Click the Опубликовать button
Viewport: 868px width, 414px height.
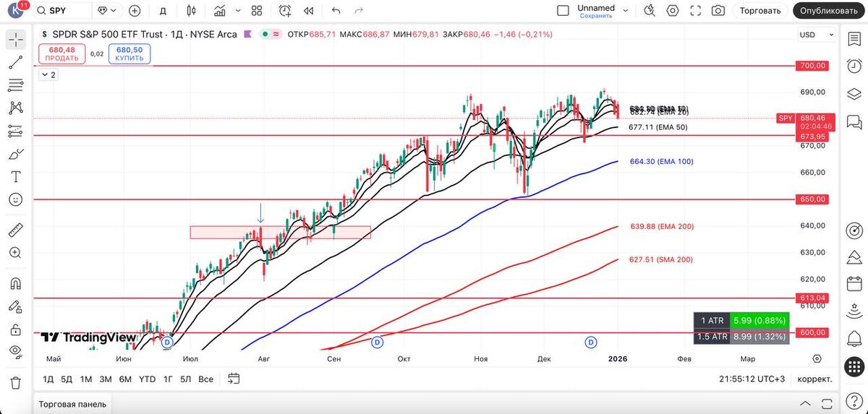coord(829,11)
